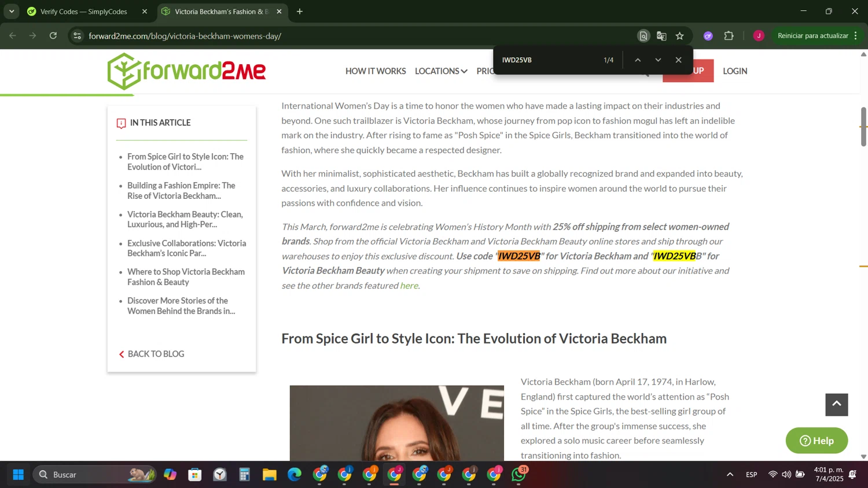
Task: Reload the current page
Action: 53,36
